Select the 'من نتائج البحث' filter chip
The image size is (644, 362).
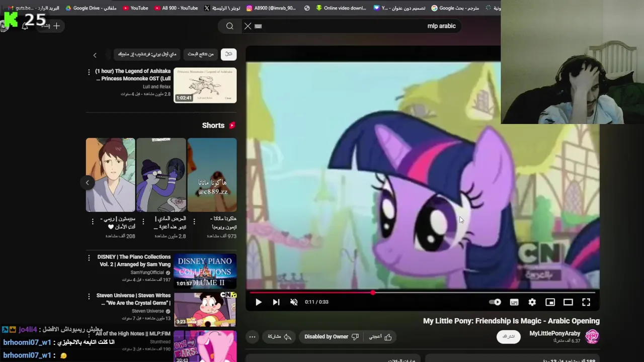tap(201, 54)
